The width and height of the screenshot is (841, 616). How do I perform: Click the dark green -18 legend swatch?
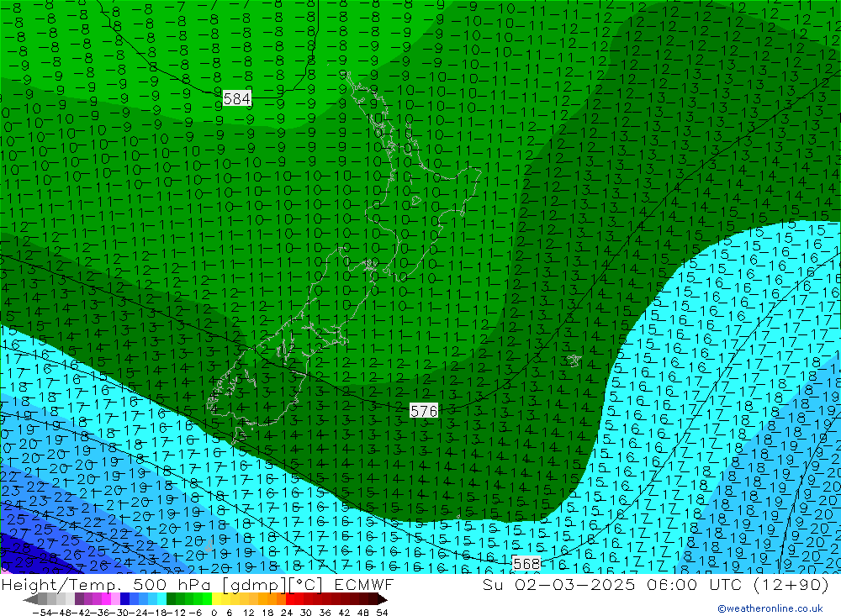pyautogui.click(x=171, y=599)
